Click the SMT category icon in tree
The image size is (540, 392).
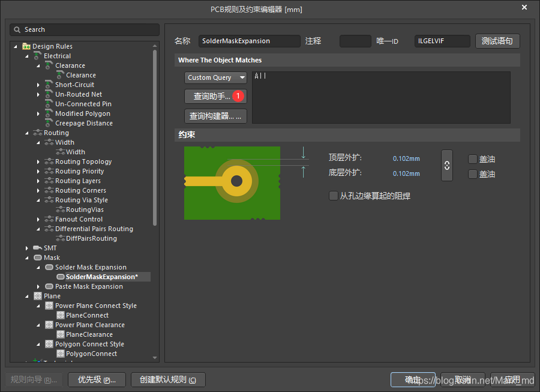[38, 248]
